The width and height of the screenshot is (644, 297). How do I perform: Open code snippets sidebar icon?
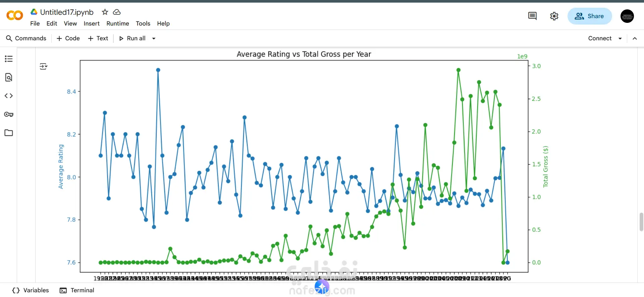click(x=9, y=96)
